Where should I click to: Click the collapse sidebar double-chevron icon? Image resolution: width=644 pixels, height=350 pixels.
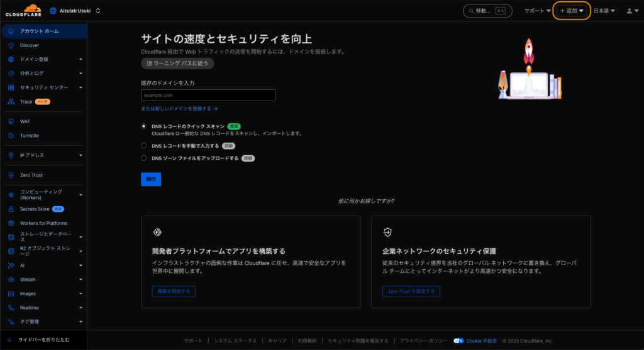(x=9, y=340)
